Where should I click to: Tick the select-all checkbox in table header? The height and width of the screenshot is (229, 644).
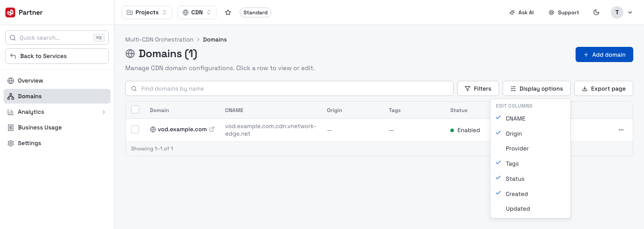click(x=135, y=110)
